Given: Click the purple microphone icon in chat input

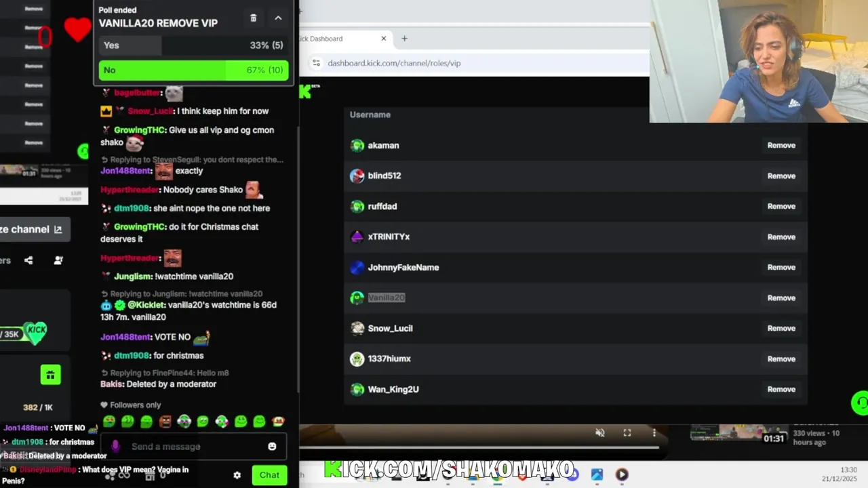Looking at the screenshot, I should pyautogui.click(x=115, y=446).
